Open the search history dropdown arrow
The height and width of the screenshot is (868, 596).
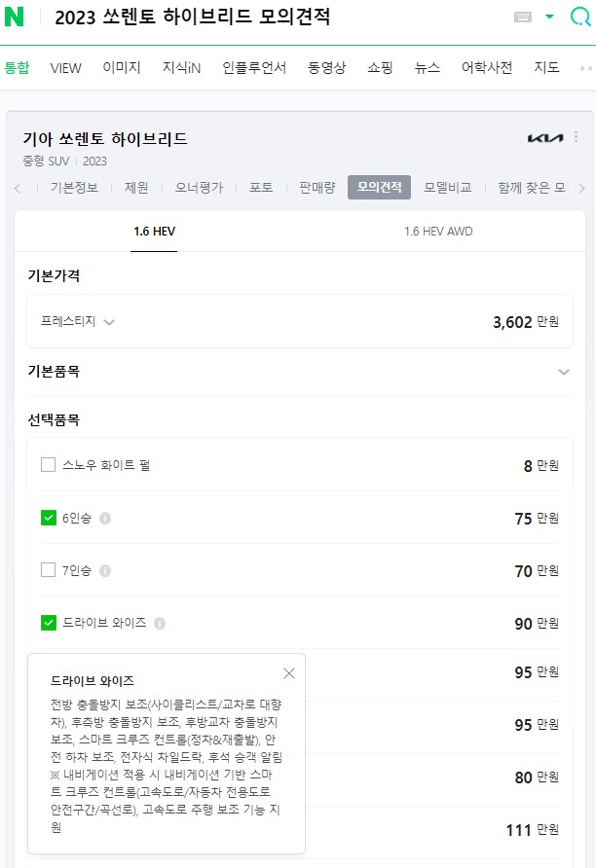click(x=550, y=17)
